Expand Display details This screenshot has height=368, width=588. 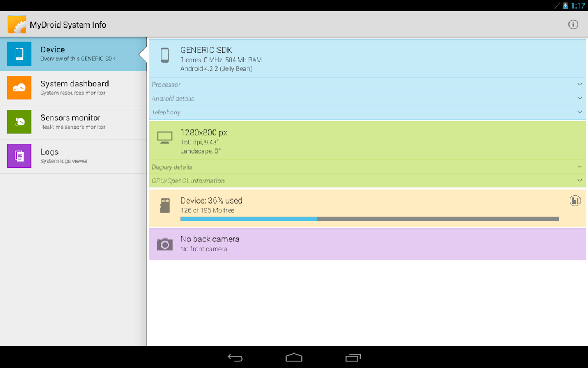[367, 167]
